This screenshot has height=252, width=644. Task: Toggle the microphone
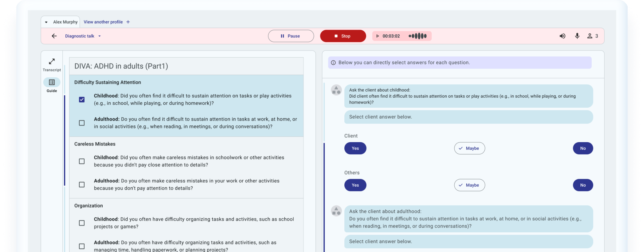[x=577, y=36]
